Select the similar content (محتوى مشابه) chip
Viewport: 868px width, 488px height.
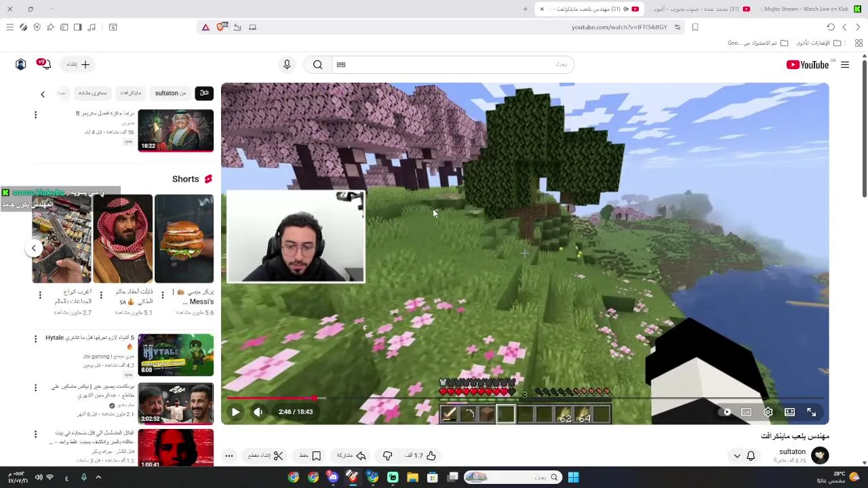92,93
